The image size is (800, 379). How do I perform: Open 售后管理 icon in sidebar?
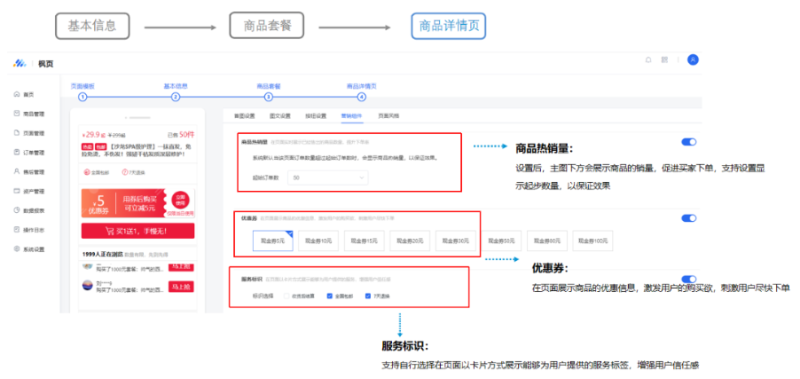pos(17,172)
